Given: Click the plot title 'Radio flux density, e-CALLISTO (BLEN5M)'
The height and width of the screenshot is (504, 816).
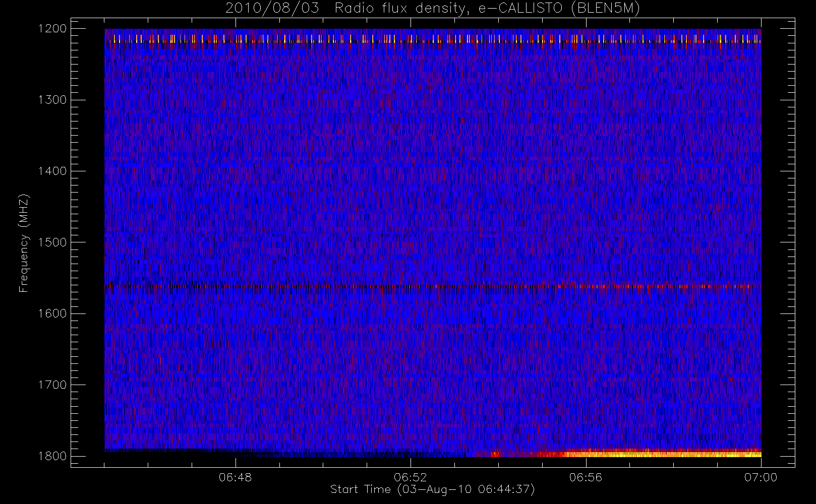Looking at the screenshot, I should pyautogui.click(x=487, y=9).
